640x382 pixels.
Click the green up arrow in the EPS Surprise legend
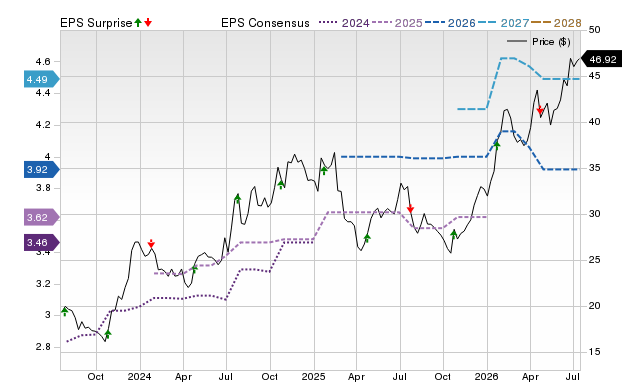(x=138, y=23)
